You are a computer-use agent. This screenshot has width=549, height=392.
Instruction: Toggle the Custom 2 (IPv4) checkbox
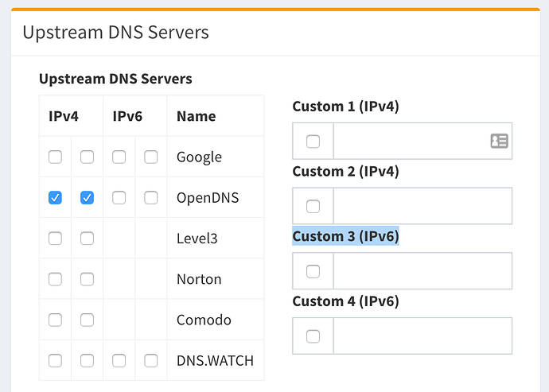coord(313,207)
